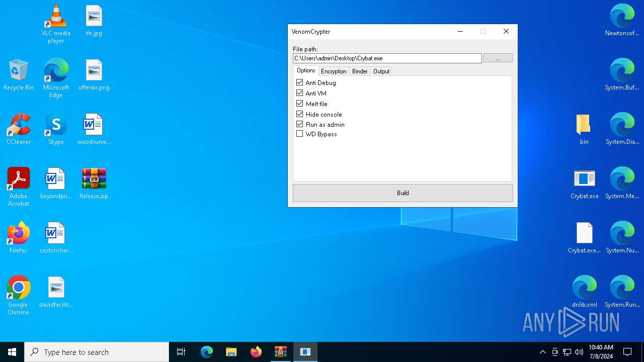Viewport: 644px width, 362px height.
Task: Click the Build button
Action: click(x=403, y=193)
